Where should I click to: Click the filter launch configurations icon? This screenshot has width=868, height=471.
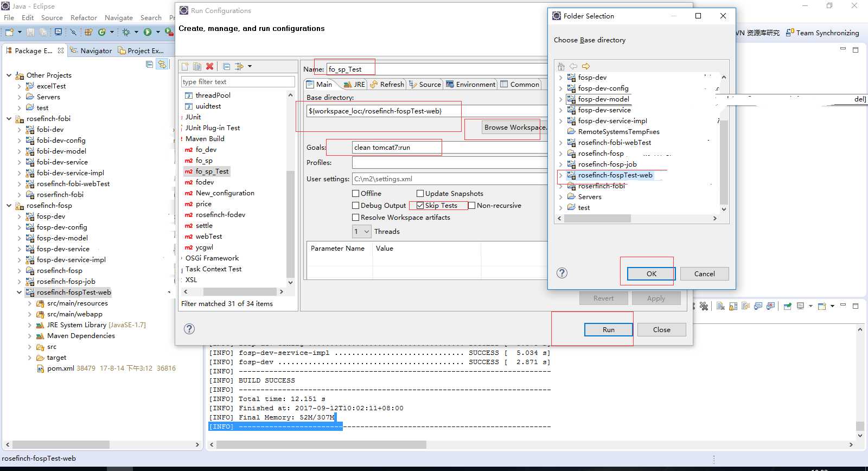coord(239,66)
